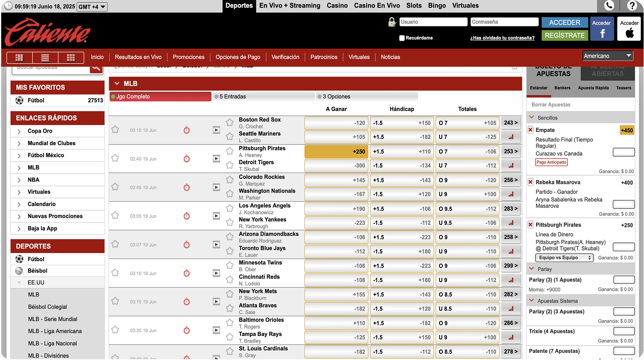Viewport: 644px width, 360px height.
Task: Open the help question mark icon
Action: (632, 6)
